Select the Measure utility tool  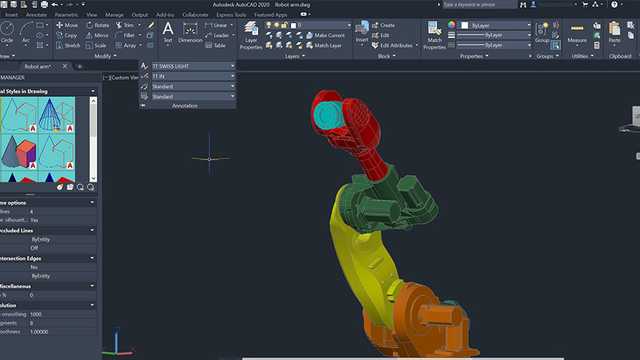click(577, 33)
